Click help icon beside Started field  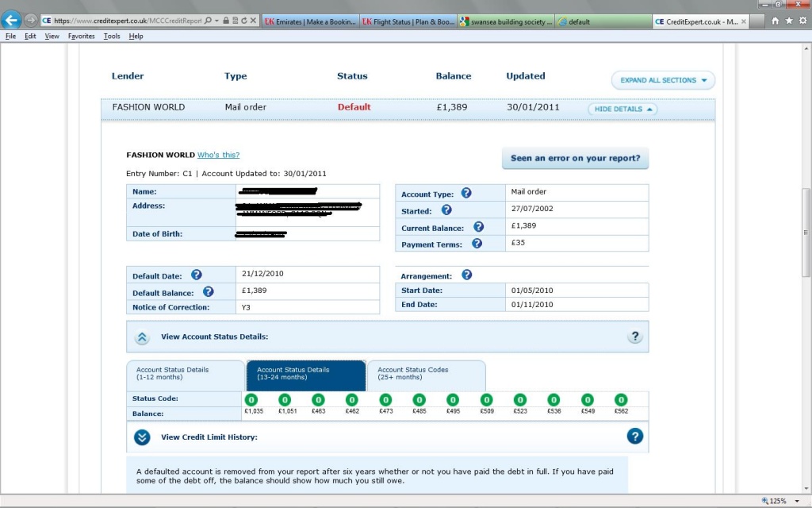(446, 210)
